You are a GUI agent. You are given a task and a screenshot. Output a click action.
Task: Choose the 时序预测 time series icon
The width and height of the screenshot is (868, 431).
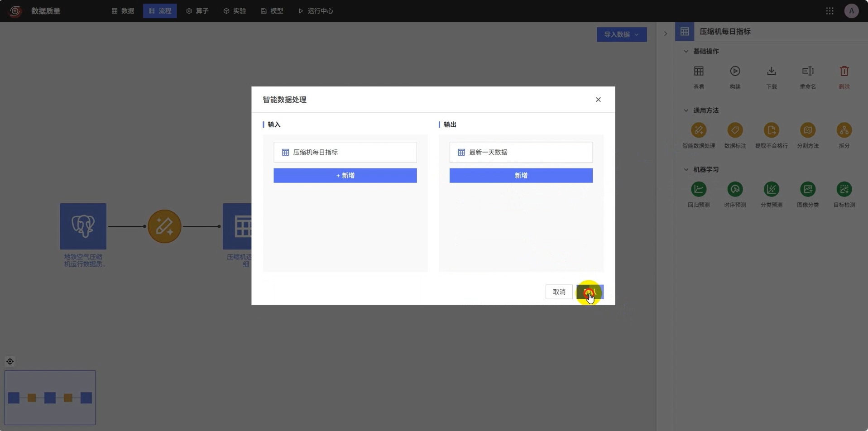[735, 189]
